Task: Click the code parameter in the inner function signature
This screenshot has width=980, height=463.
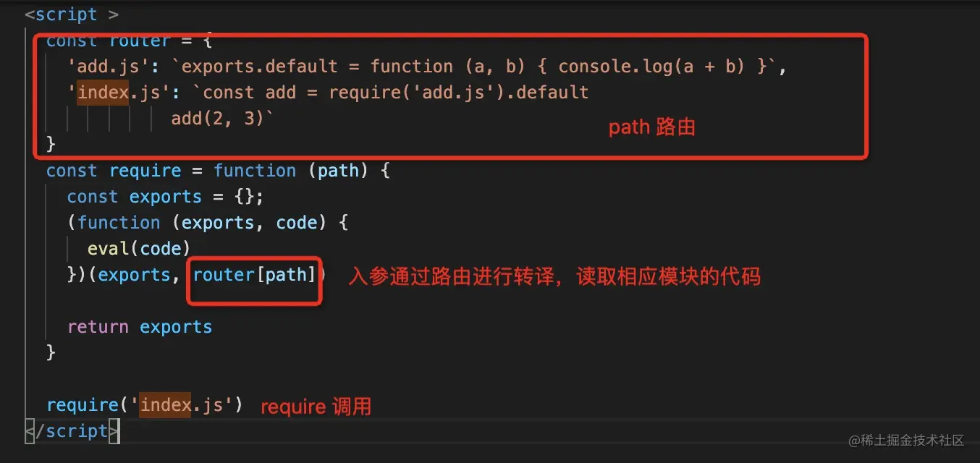Action: click(x=296, y=223)
